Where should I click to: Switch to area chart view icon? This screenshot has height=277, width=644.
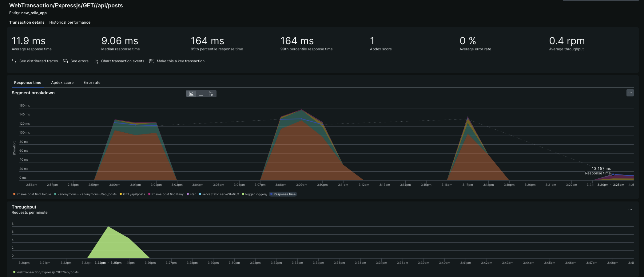(x=191, y=94)
